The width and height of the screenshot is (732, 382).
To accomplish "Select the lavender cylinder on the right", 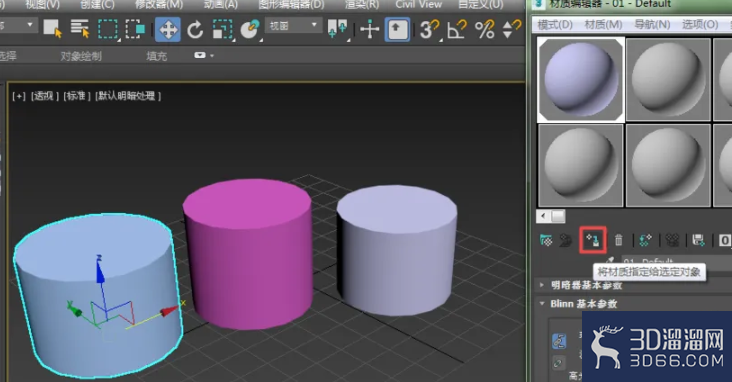I will [397, 250].
